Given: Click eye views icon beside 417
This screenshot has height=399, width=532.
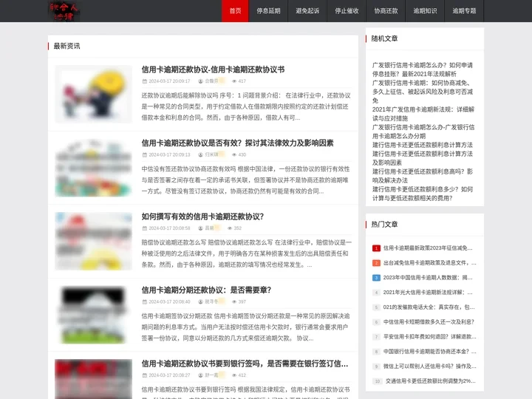Looking at the screenshot, I should tap(234, 81).
